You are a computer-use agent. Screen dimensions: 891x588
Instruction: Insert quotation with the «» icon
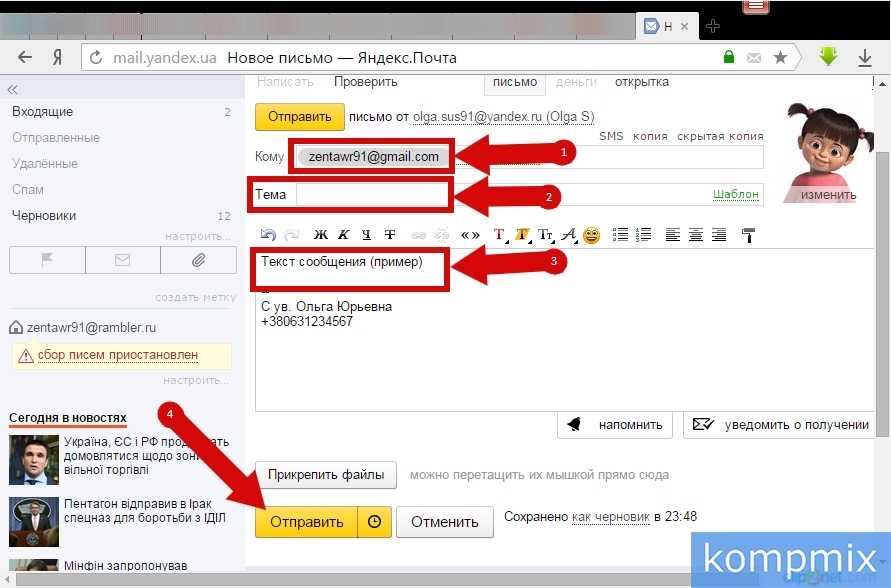click(470, 235)
